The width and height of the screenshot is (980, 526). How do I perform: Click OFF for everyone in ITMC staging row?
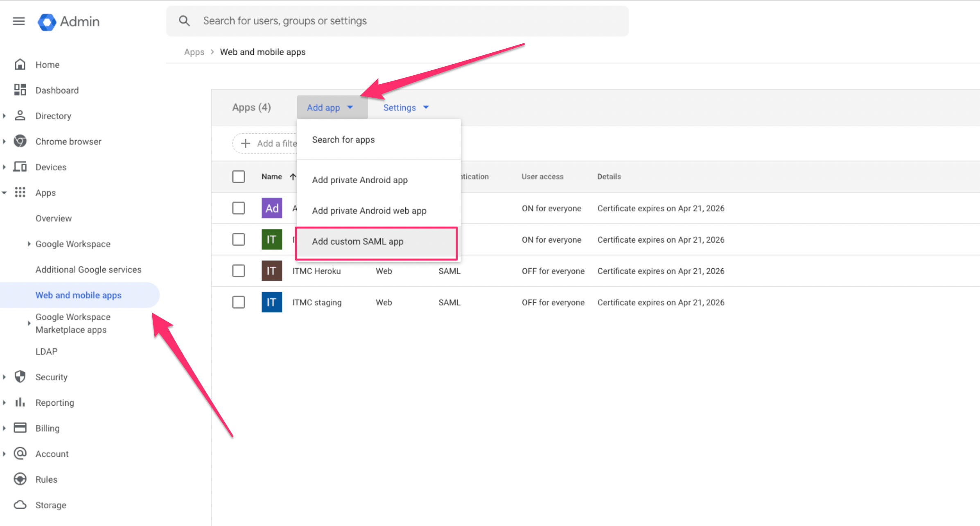coord(553,302)
